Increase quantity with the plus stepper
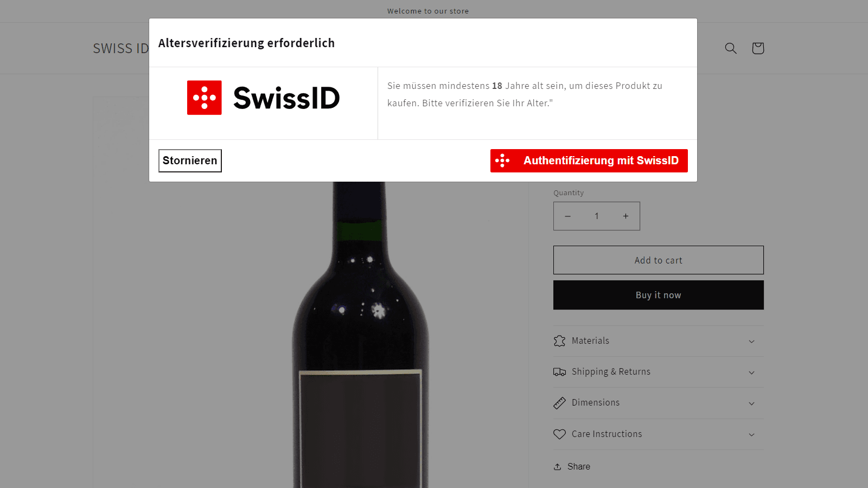The height and width of the screenshot is (488, 868). click(626, 216)
